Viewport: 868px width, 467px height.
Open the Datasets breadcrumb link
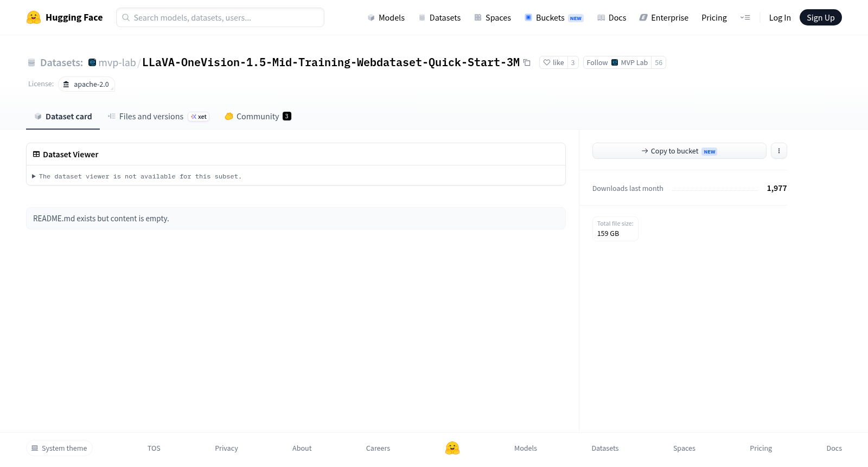[61, 62]
